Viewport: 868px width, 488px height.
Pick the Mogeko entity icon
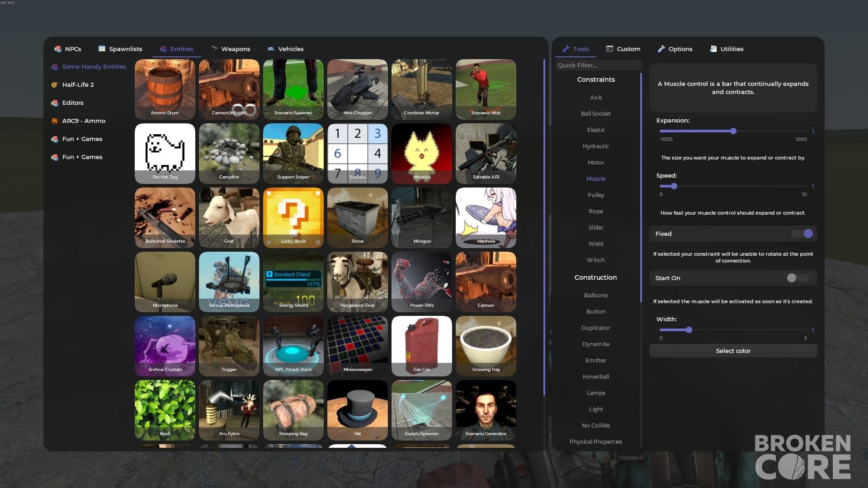point(422,154)
